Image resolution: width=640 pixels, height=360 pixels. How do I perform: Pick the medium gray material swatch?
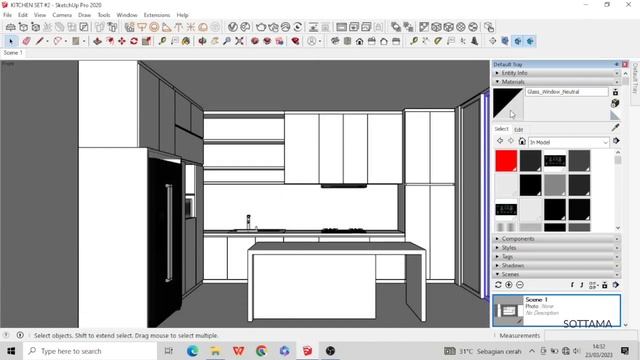(x=555, y=185)
